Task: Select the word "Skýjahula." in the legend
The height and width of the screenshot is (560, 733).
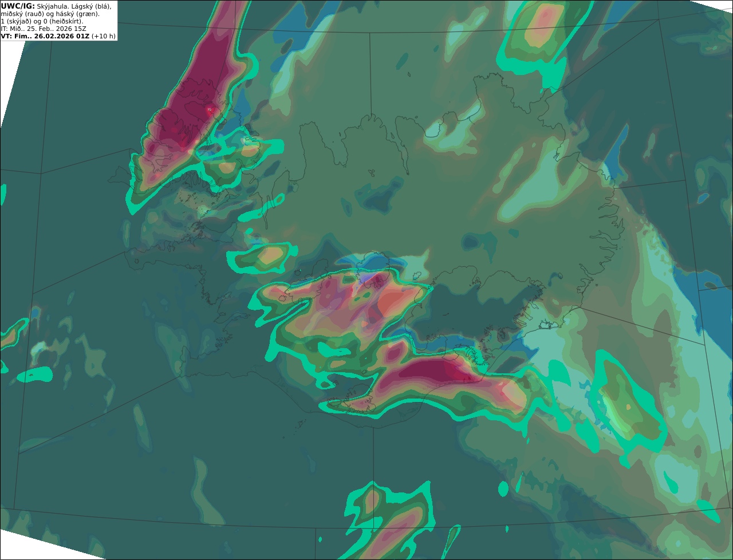Action: (x=53, y=7)
